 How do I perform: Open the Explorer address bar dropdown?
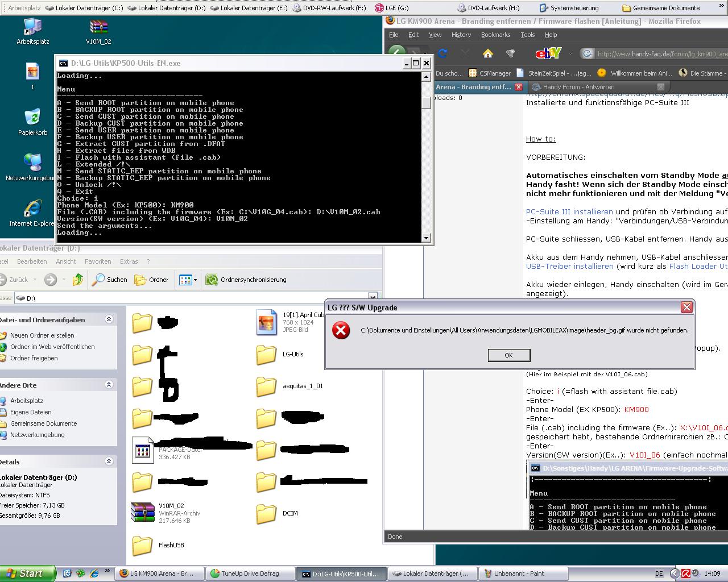tap(373, 297)
